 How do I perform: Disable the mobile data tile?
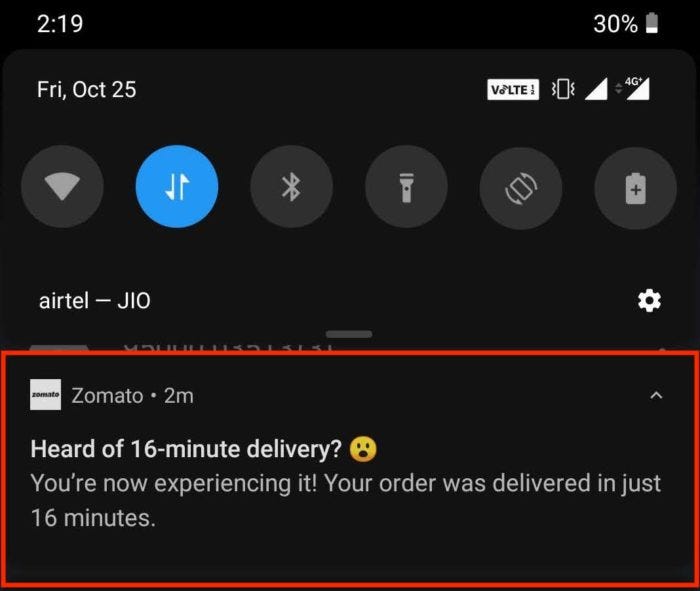click(177, 186)
